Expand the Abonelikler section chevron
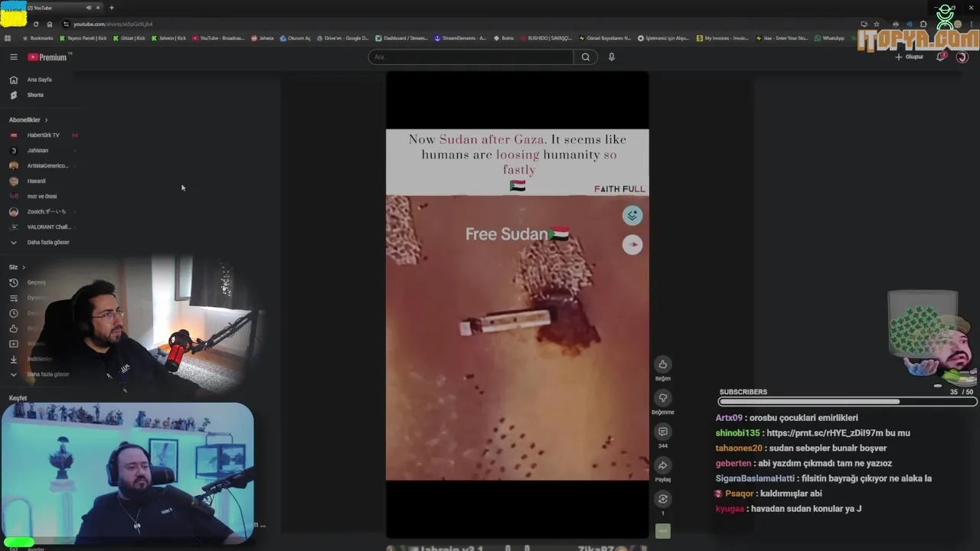Screen dimensions: 980x551 46,120
